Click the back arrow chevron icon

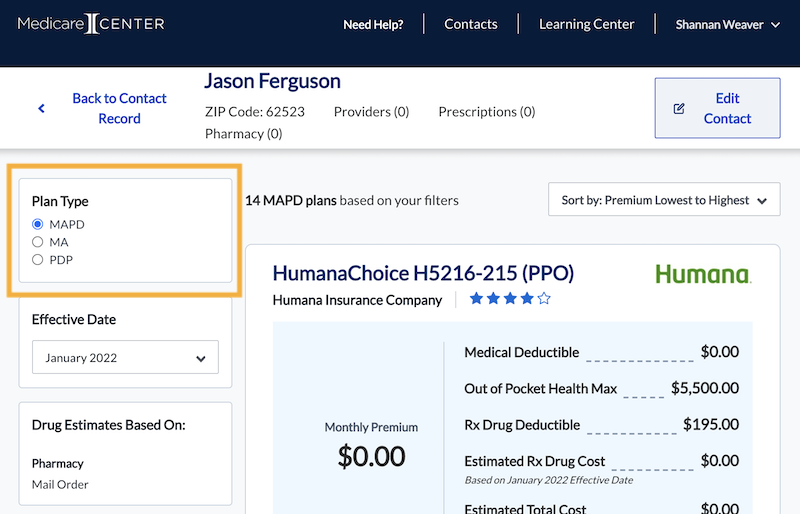pyautogui.click(x=41, y=108)
